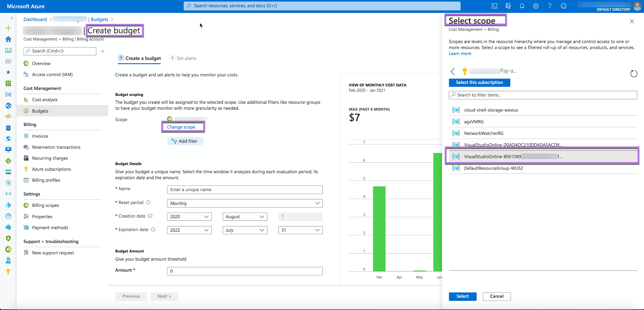Open the creation month August dropdown

(x=245, y=217)
